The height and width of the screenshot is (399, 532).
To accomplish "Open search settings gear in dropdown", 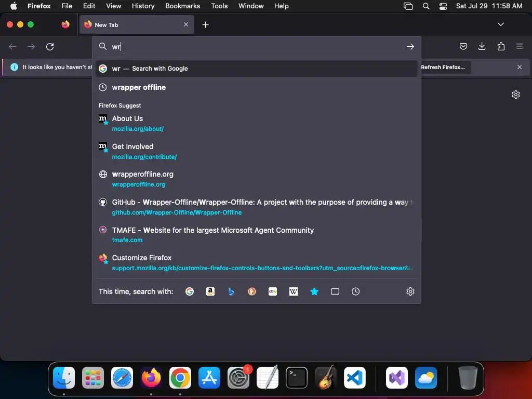I will pos(410,291).
